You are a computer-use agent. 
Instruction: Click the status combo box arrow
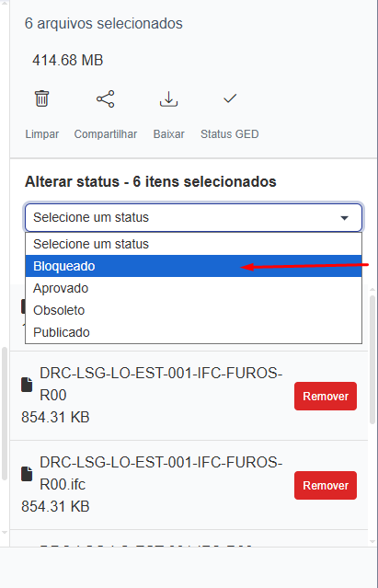(344, 218)
